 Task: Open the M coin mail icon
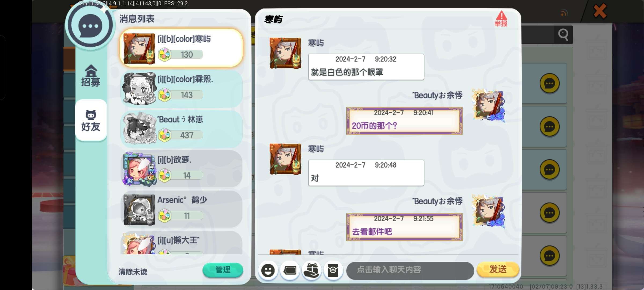pos(333,270)
